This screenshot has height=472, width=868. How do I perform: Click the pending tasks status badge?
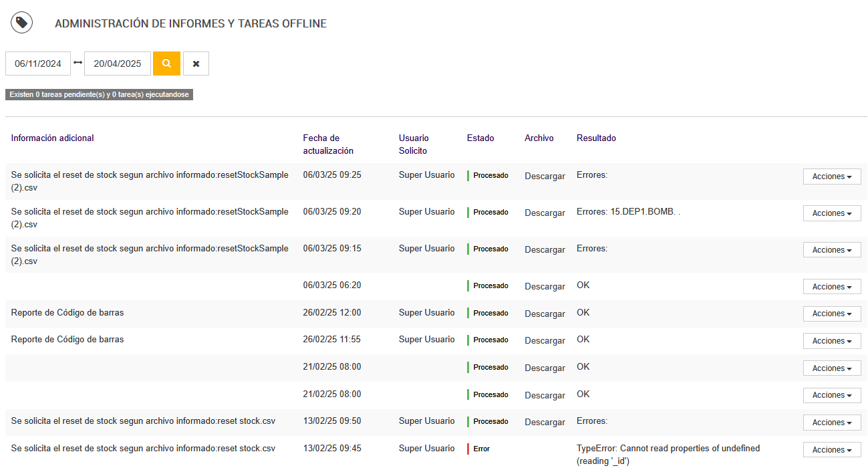tap(99, 95)
